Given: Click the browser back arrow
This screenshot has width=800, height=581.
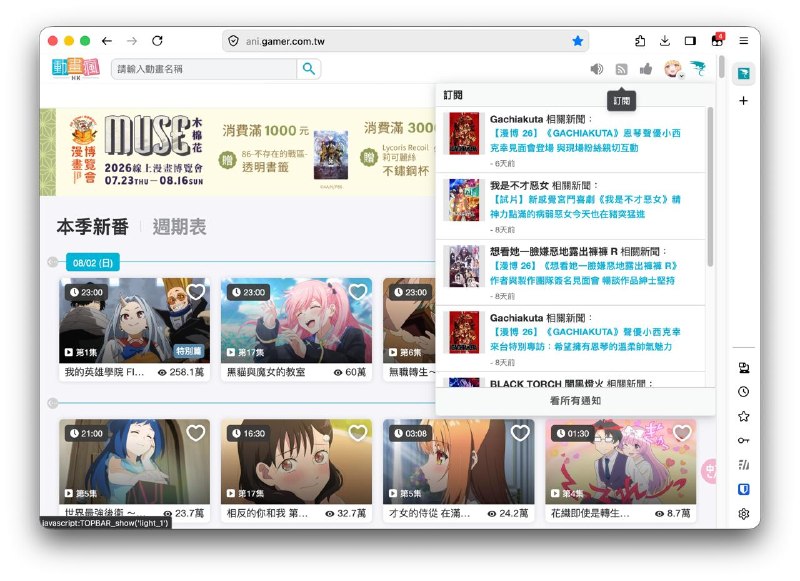Looking at the screenshot, I should tap(107, 41).
